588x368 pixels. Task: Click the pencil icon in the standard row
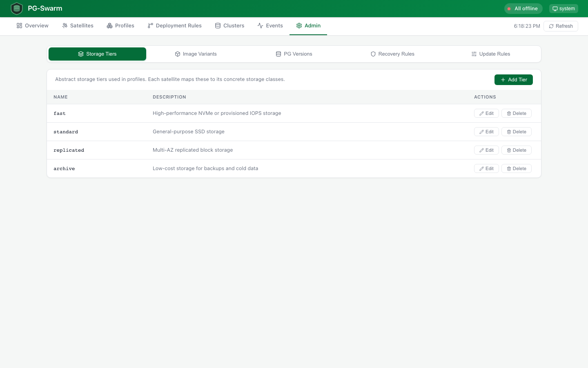[x=482, y=132]
